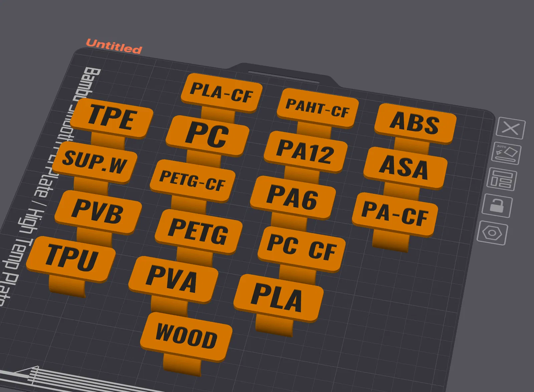Select the PA-CF label object

tap(395, 215)
